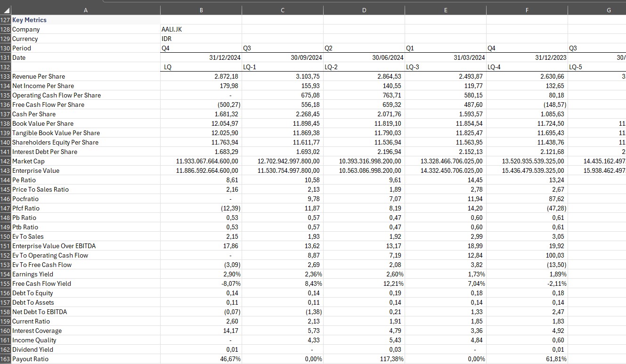Click the Key Metrics title cell
626x364 pixels.
point(29,20)
